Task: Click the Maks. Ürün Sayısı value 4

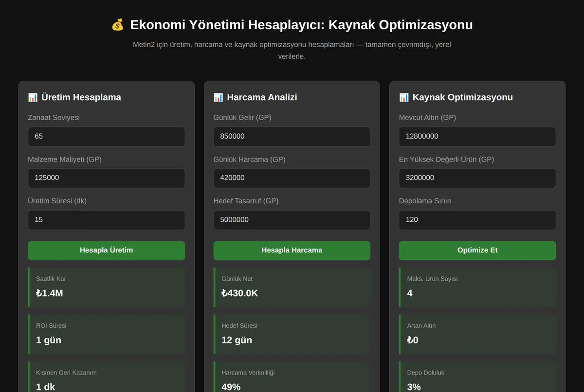Action: click(x=410, y=293)
